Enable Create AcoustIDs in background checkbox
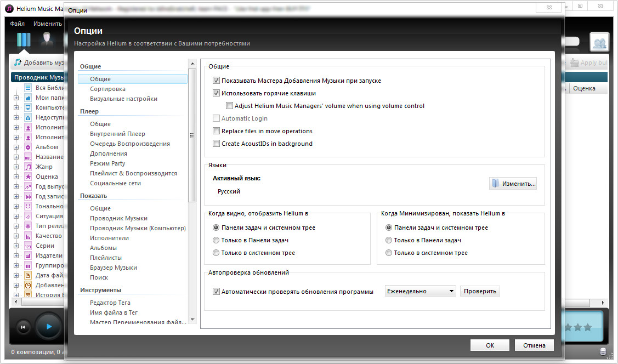This screenshot has height=364, width=618. pyautogui.click(x=216, y=144)
